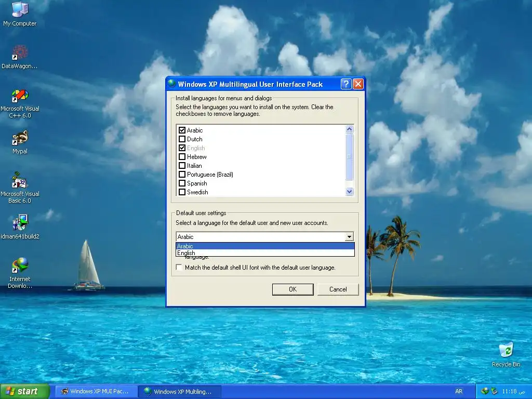Select the idman641build2 installer icon
The width and height of the screenshot is (532, 399).
pyautogui.click(x=20, y=227)
